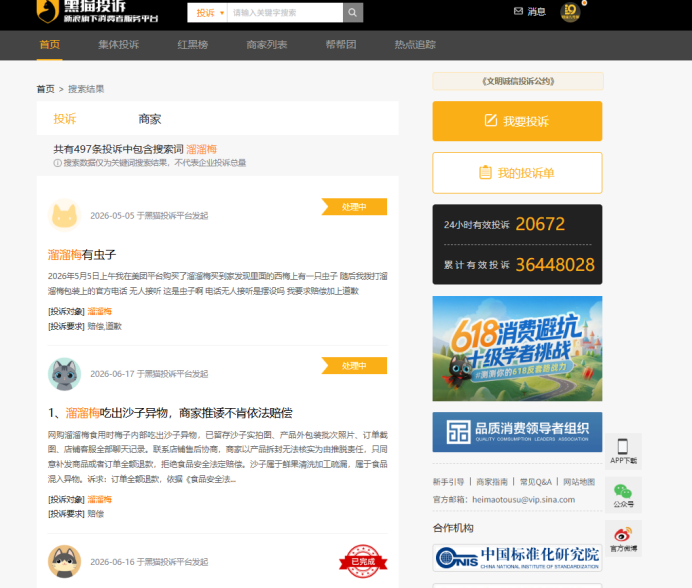Click the 合作机构 heading
692x588 pixels.
(453, 528)
